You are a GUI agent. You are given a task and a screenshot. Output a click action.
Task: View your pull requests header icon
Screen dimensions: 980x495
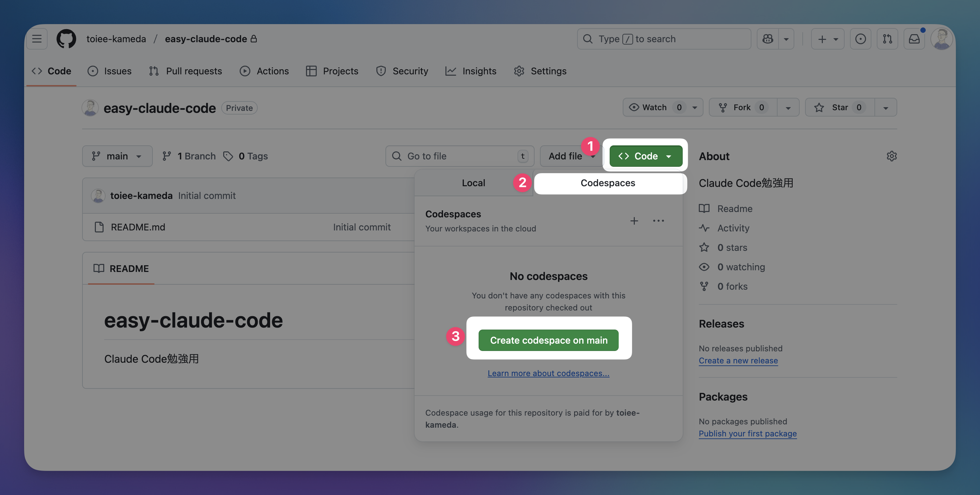point(887,39)
